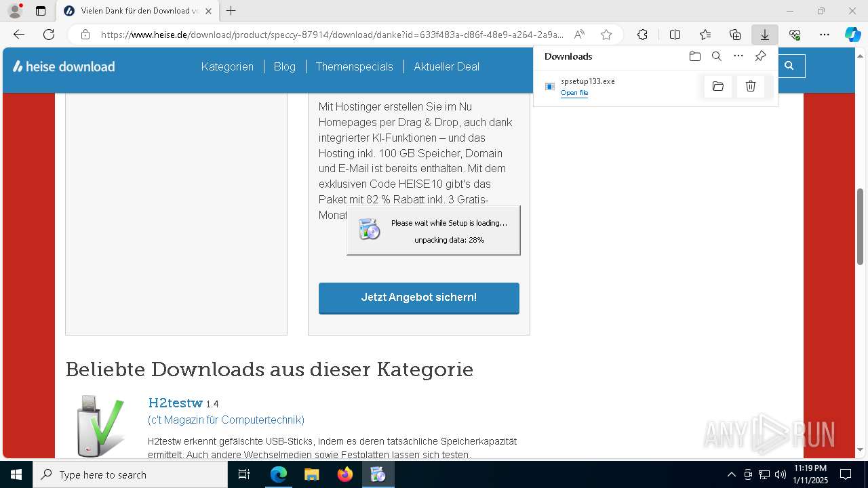
Task: Click the Open file link for spsetup133.exe
Action: point(574,93)
